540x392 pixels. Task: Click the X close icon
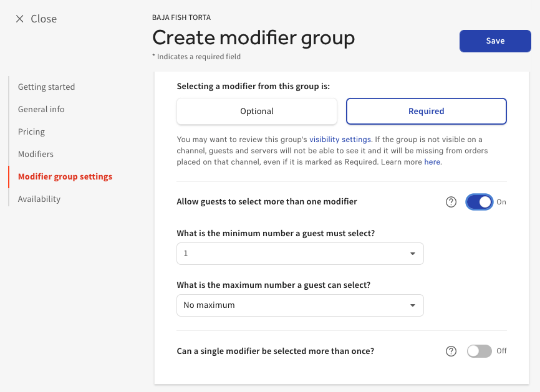tap(20, 19)
